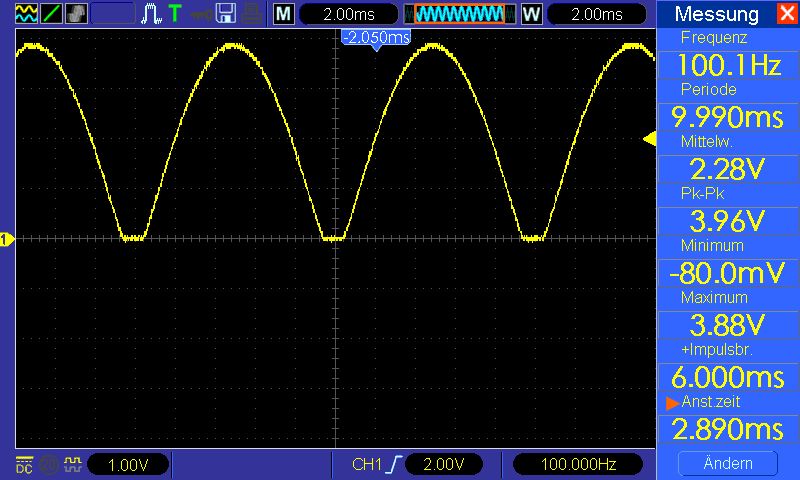Screen dimensions: 800x480
Task: Click the Frequenz measurement label
Action: tap(714, 38)
